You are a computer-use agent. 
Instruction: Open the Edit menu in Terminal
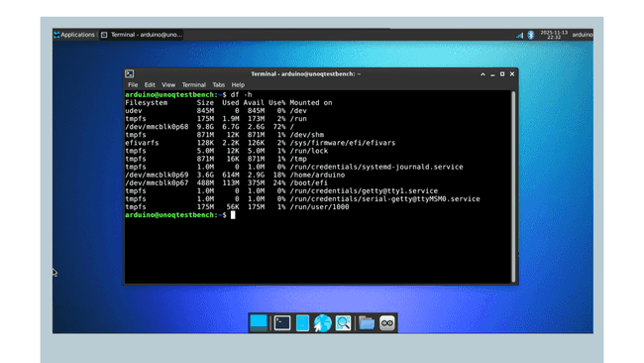(x=150, y=84)
